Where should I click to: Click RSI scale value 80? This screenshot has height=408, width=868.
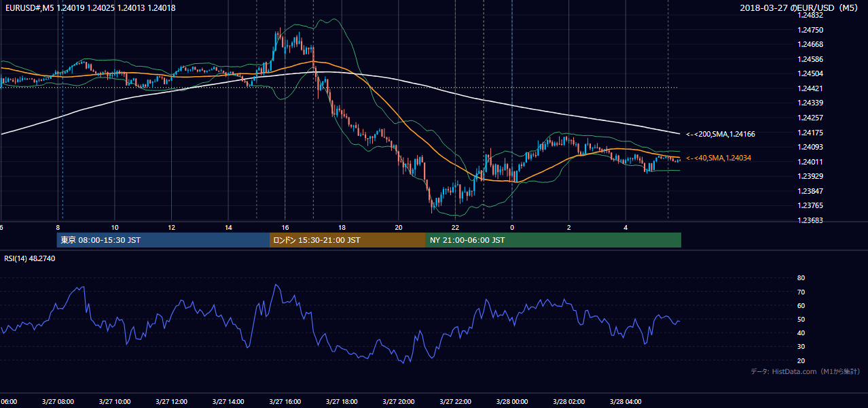[x=801, y=278]
